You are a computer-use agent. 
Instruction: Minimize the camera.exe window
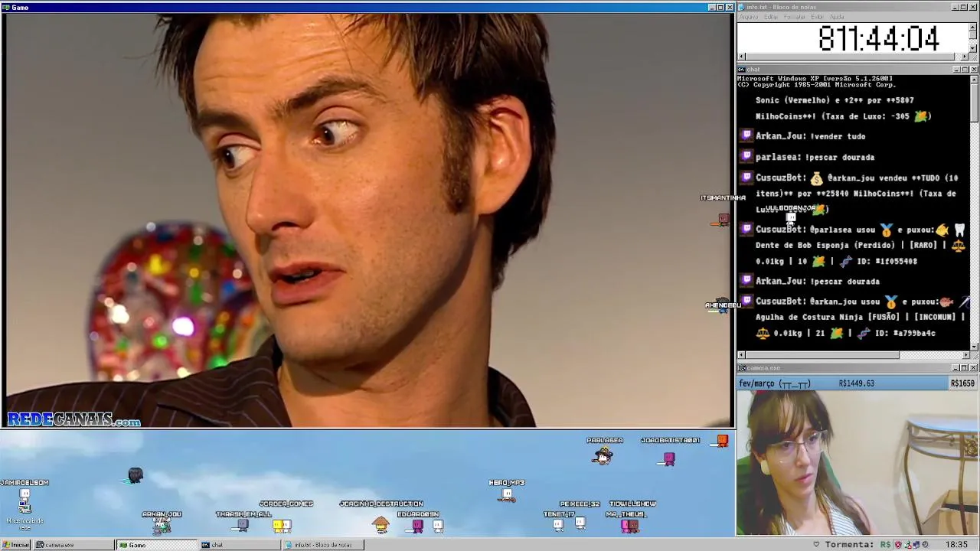(956, 368)
